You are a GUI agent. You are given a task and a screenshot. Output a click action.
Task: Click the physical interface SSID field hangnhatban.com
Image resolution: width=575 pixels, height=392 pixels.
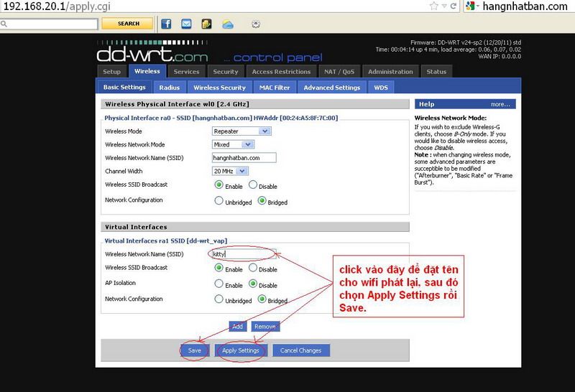pyautogui.click(x=244, y=158)
